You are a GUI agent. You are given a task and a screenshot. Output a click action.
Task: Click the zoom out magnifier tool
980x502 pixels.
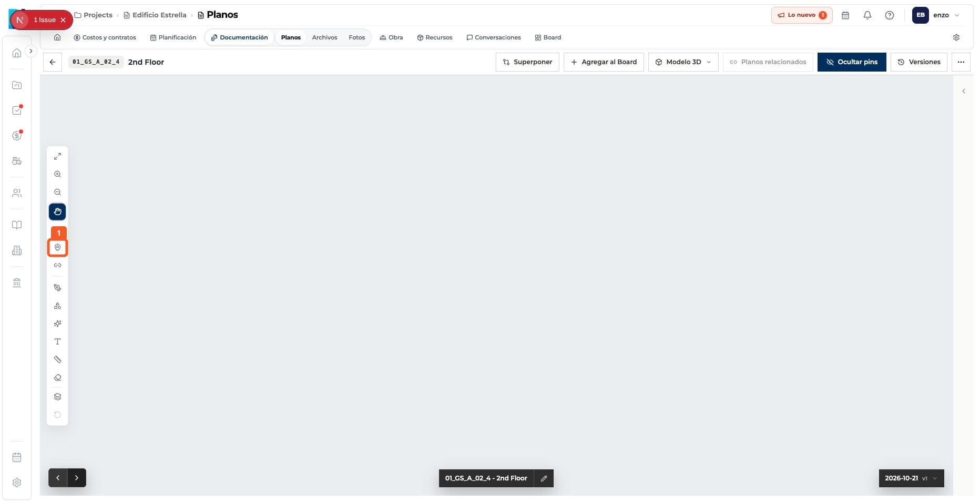pos(57,192)
